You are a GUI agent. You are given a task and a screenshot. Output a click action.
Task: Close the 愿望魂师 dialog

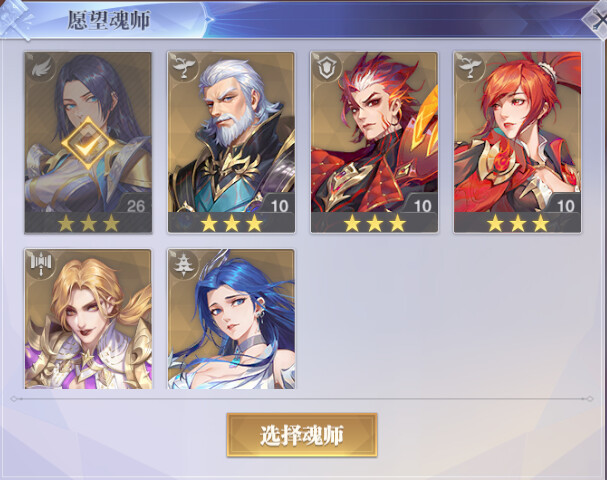[596, 20]
